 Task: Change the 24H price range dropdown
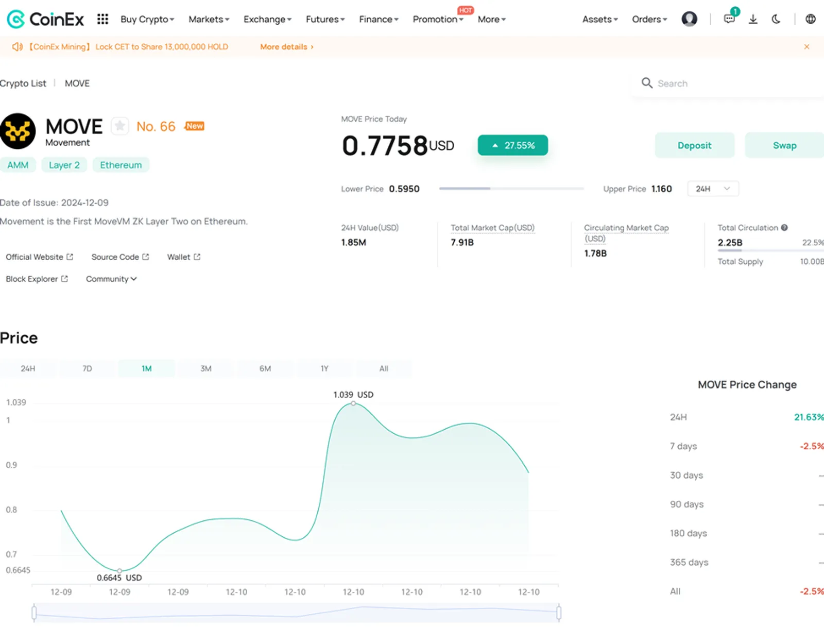tap(713, 189)
